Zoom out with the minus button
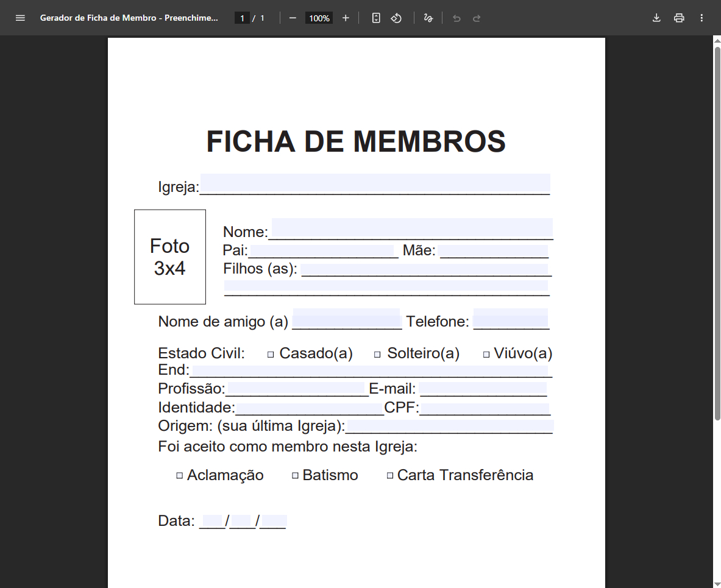 [x=293, y=18]
